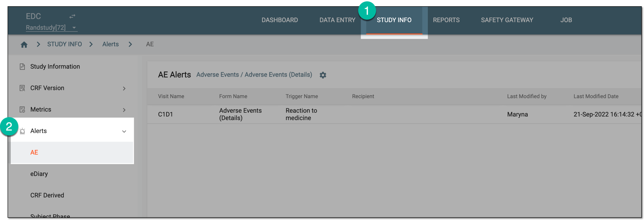Open the Randstudy[72] study dropdown

52,28
